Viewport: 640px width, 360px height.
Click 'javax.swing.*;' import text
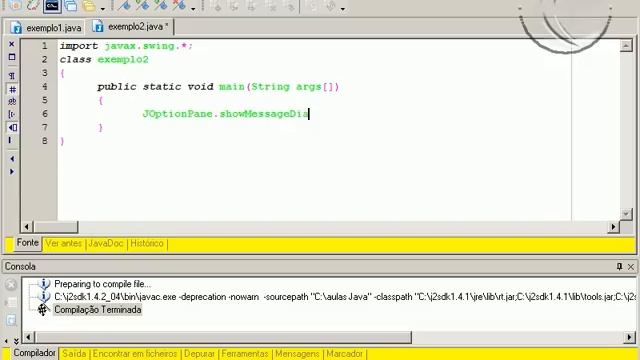point(149,46)
